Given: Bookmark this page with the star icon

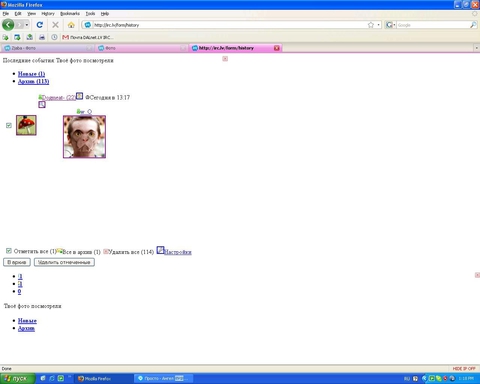Looking at the screenshot, I should pyautogui.click(x=371, y=25).
